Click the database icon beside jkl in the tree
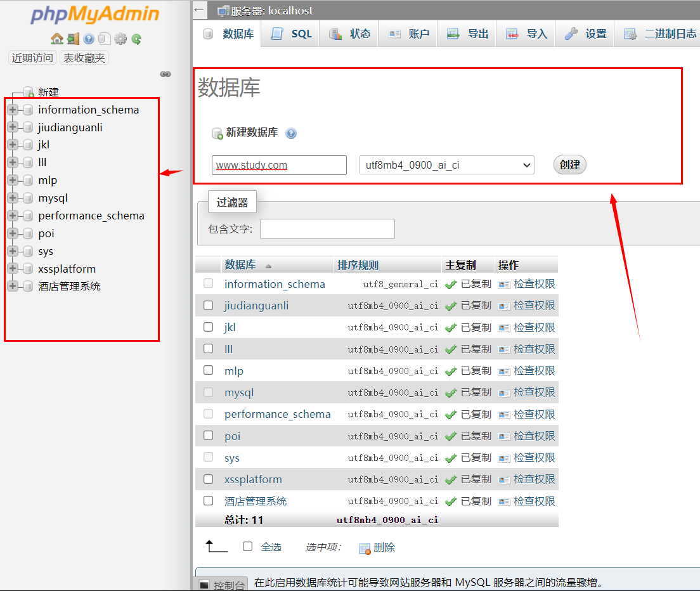 pos(28,145)
